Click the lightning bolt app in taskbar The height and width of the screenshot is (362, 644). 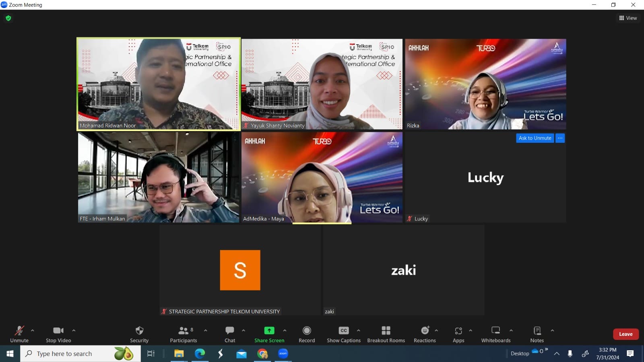(221, 354)
